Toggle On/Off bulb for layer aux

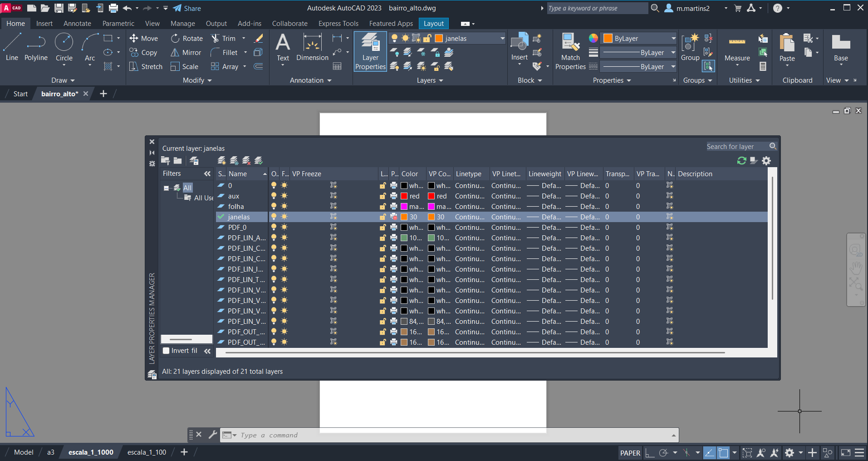[x=274, y=196]
